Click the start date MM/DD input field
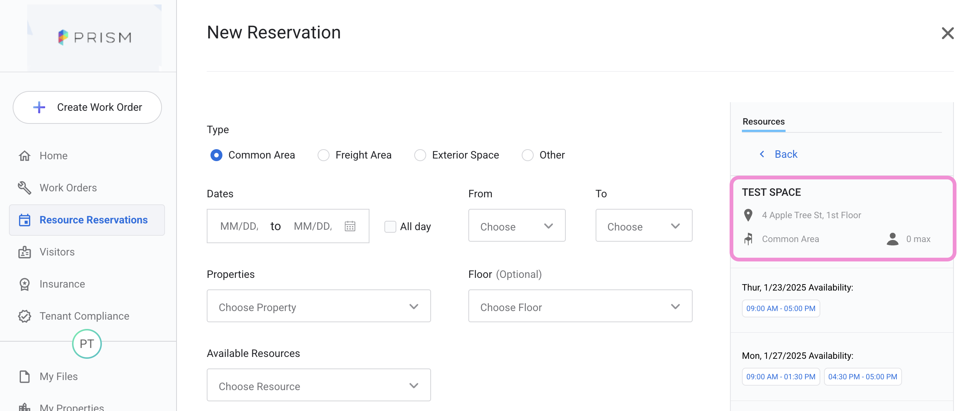 pos(239,226)
